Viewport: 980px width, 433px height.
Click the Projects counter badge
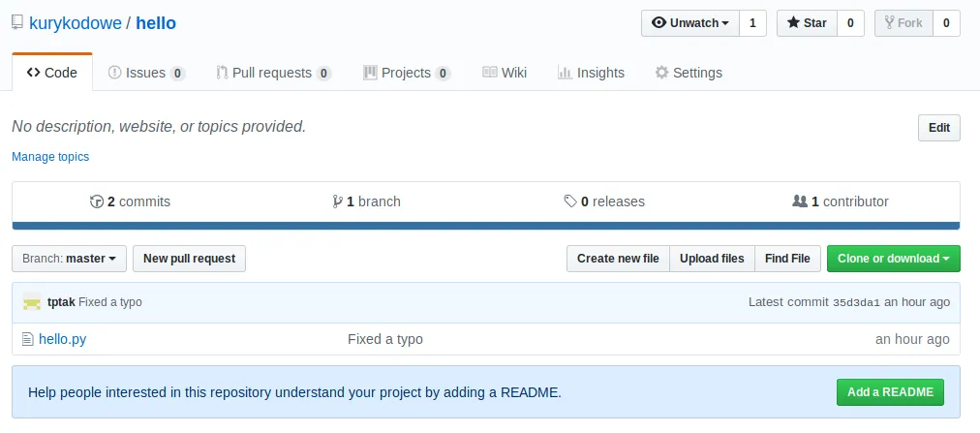pyautogui.click(x=443, y=74)
